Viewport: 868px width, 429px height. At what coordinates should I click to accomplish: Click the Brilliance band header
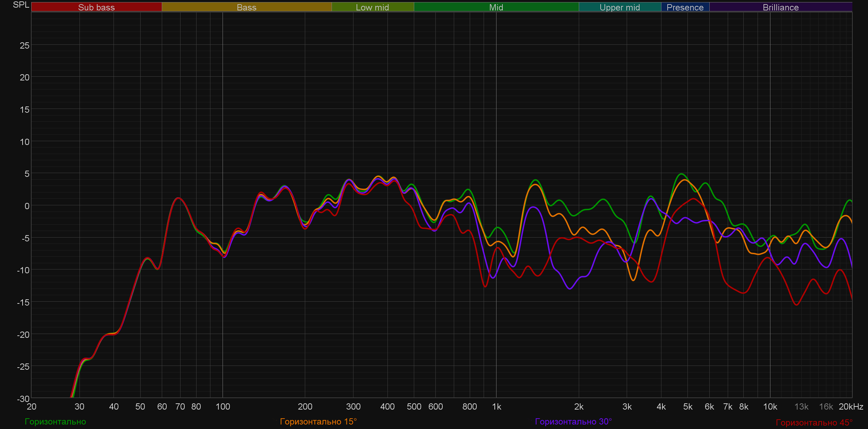[x=781, y=7]
